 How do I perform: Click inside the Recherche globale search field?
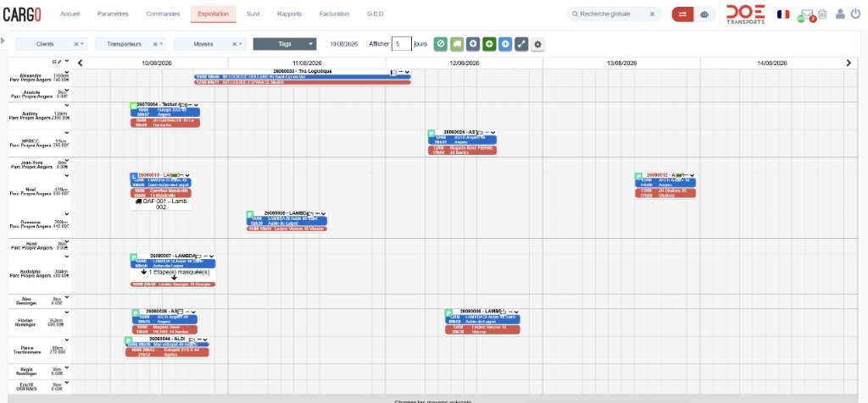tap(612, 14)
